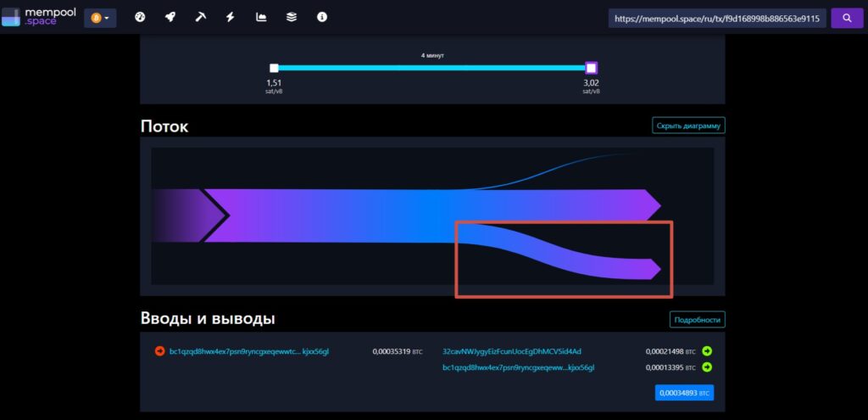868x420 pixels.
Task: Open input address bc1qzqd8hwx4ex7psn9
Action: 248,351
